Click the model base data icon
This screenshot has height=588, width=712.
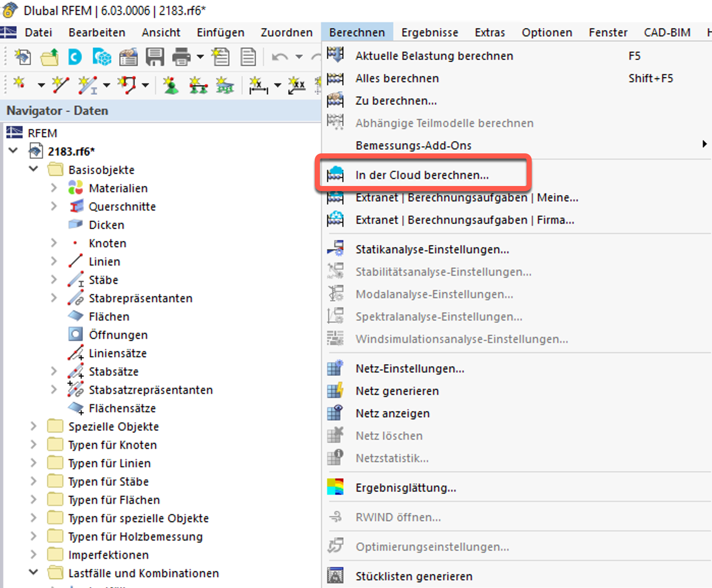pyautogui.click(x=128, y=57)
